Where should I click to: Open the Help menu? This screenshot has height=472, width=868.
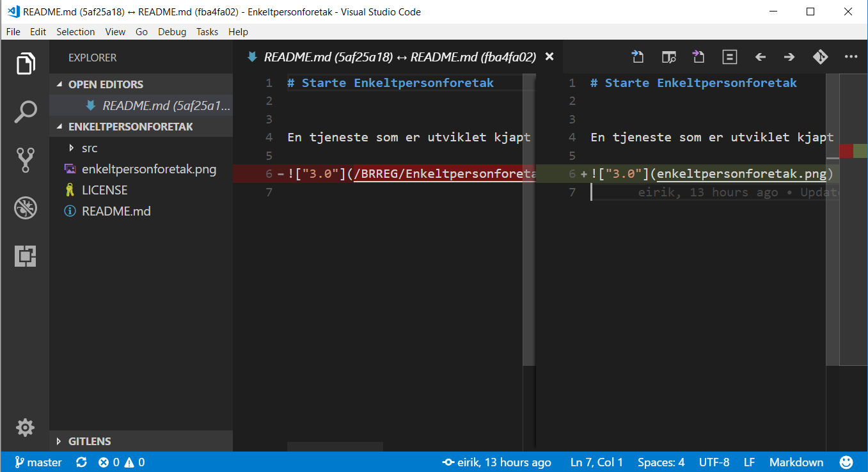coord(238,32)
